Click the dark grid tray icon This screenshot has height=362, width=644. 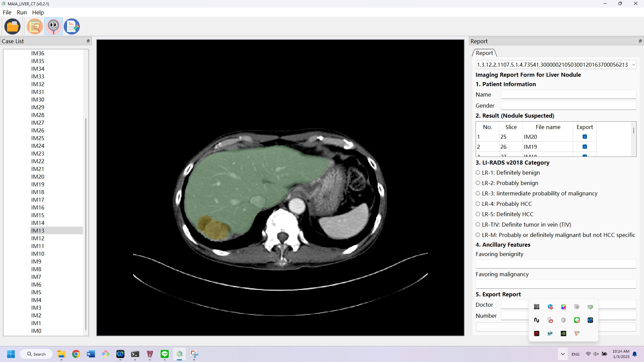(537, 307)
